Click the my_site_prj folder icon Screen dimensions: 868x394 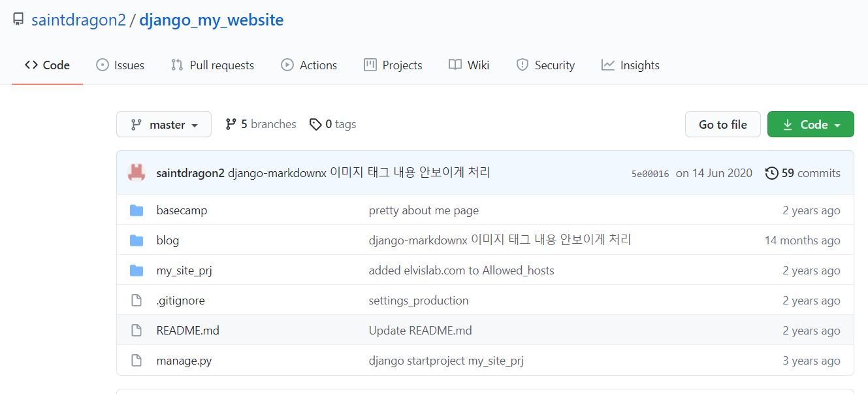137,271
